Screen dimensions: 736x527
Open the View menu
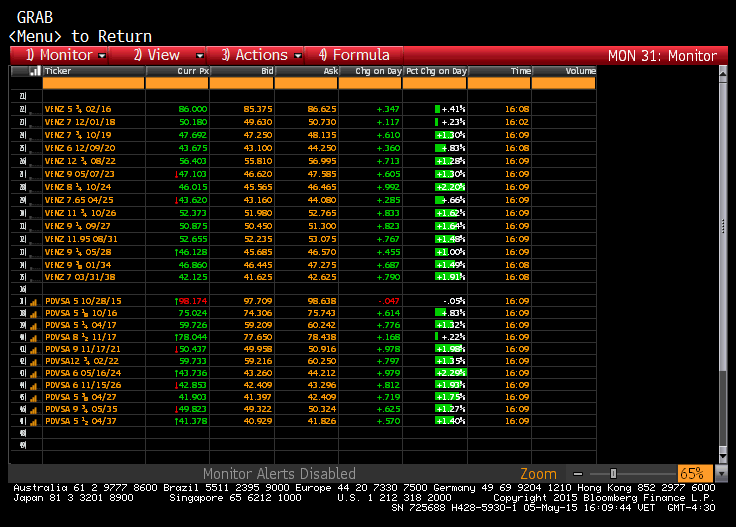156,55
